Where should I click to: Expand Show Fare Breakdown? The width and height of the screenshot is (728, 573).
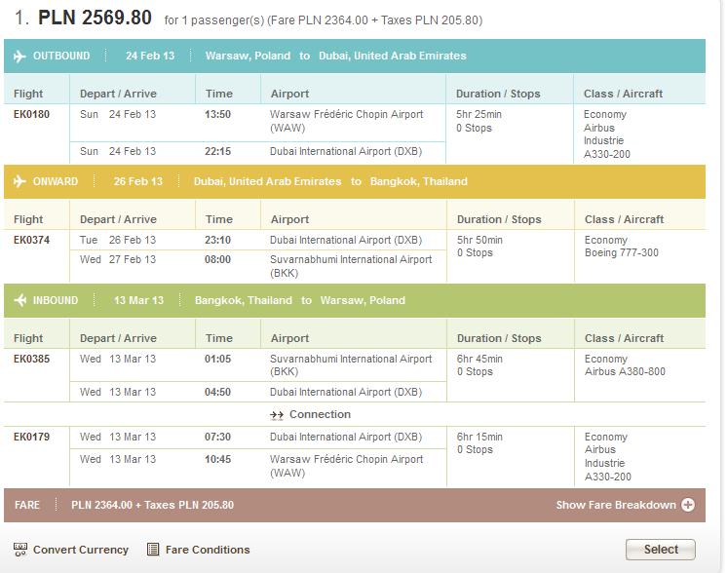[x=616, y=505]
